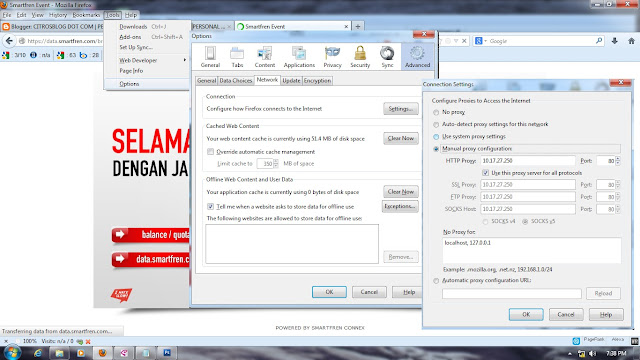Viewport: 640px width, 360px height.
Task: Open the Bookmarks menu
Action: pyautogui.click(x=86, y=15)
